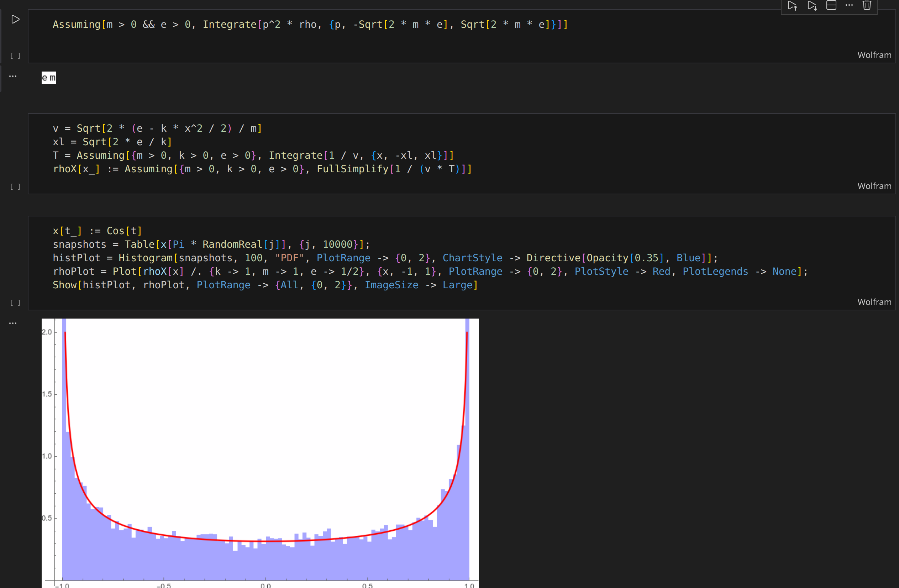Open output actions menu for 'e m' output

click(13, 76)
